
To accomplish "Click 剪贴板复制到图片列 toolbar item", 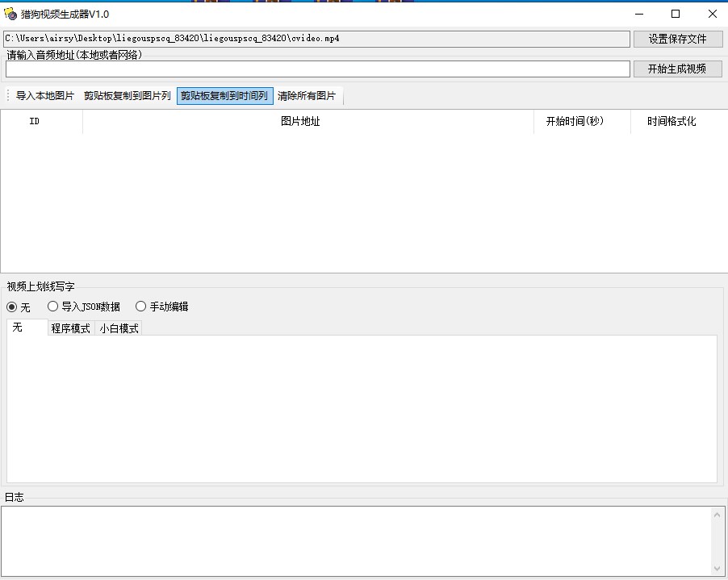I will 128,95.
